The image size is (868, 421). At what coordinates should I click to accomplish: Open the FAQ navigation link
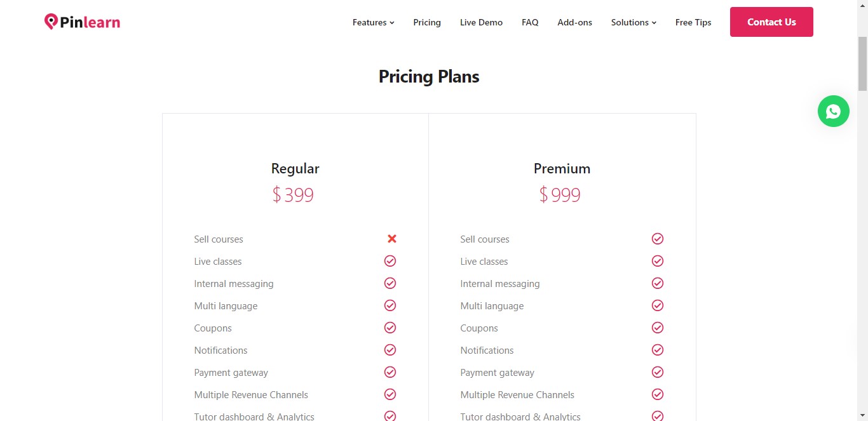point(530,22)
